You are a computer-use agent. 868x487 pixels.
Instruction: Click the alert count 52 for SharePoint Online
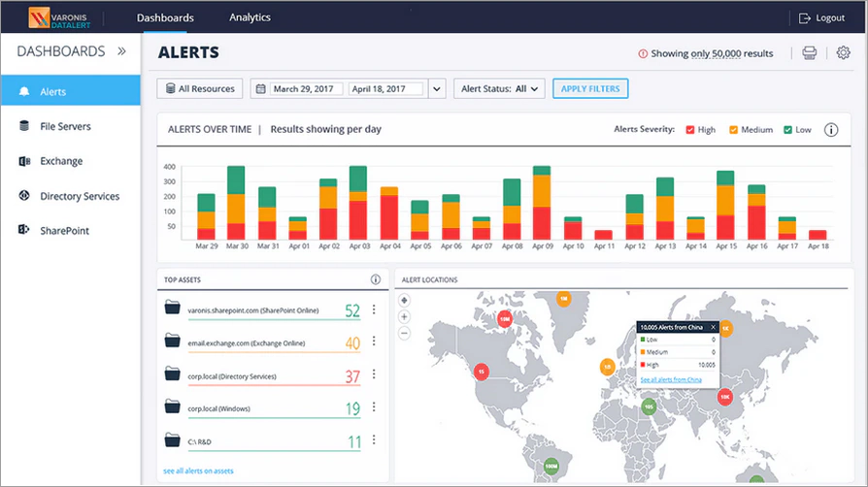point(352,311)
